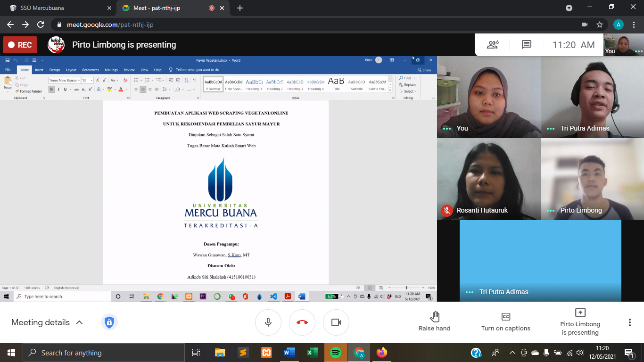644x362 pixels.
Task: Leave the call with red hang-up button
Action: [302, 322]
